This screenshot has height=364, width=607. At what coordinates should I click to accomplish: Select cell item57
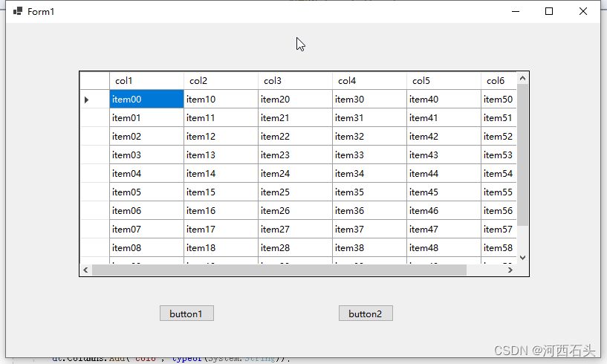pyautogui.click(x=499, y=230)
